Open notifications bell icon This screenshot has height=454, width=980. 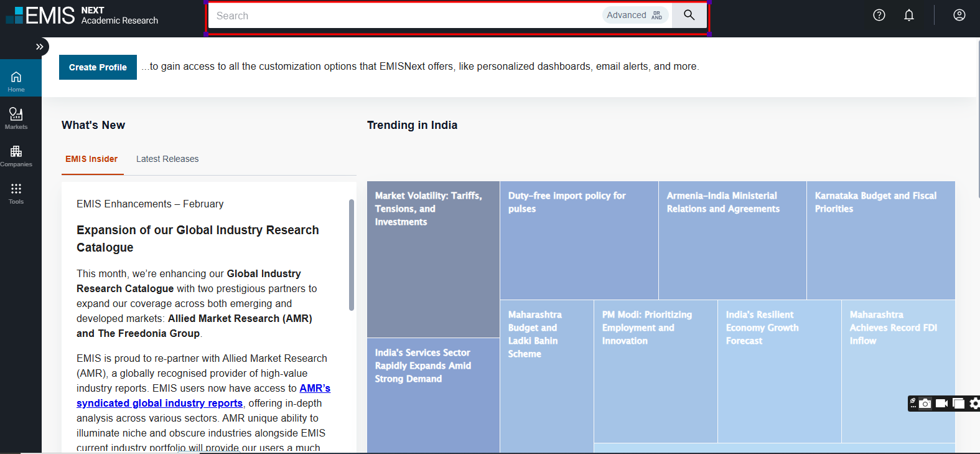(x=908, y=15)
